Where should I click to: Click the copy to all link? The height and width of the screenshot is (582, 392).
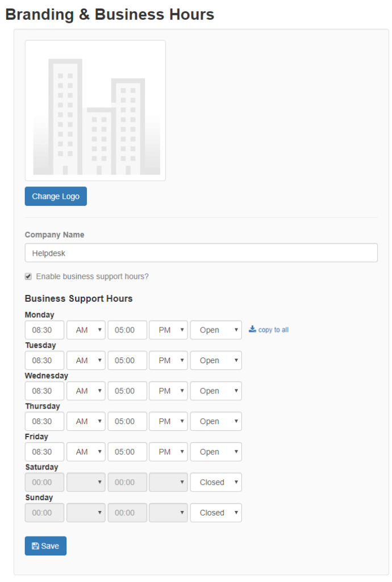pos(269,330)
